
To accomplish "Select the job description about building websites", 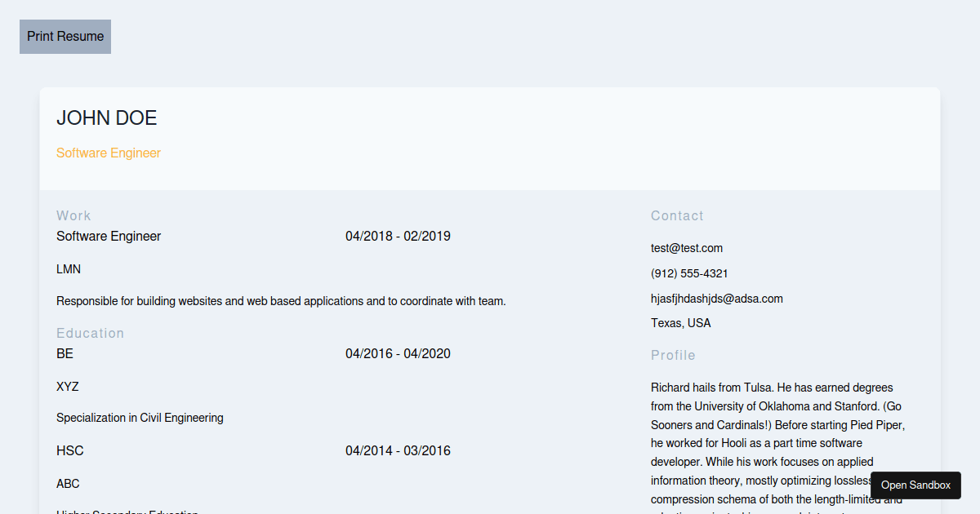I will [281, 301].
